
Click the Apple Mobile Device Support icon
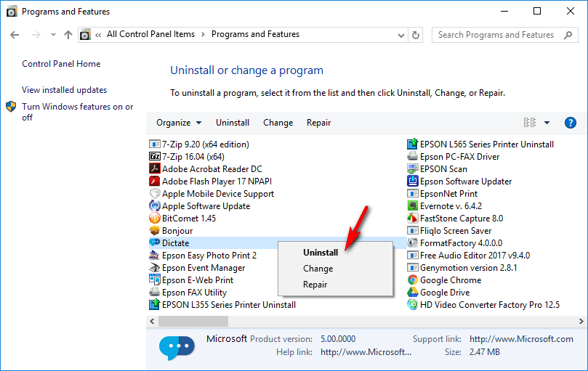pos(155,194)
